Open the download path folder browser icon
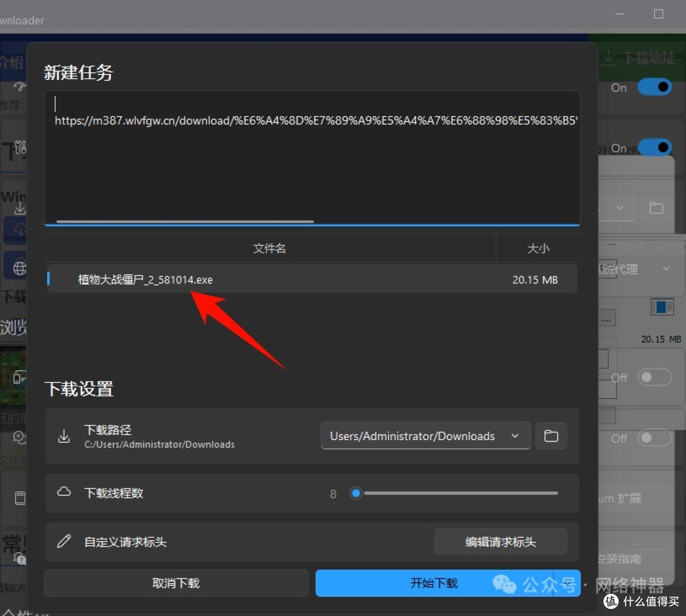Screen dimensions: 686x616 point(551,436)
